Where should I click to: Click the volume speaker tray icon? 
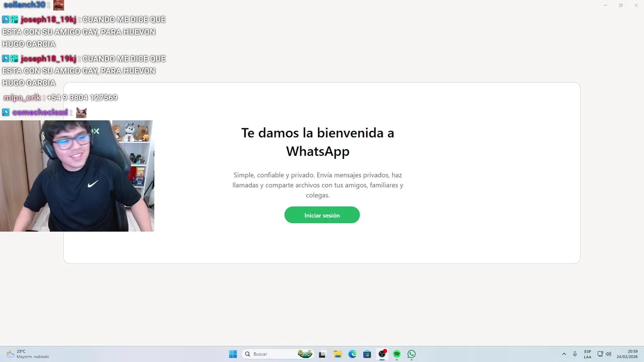pyautogui.click(x=608, y=354)
